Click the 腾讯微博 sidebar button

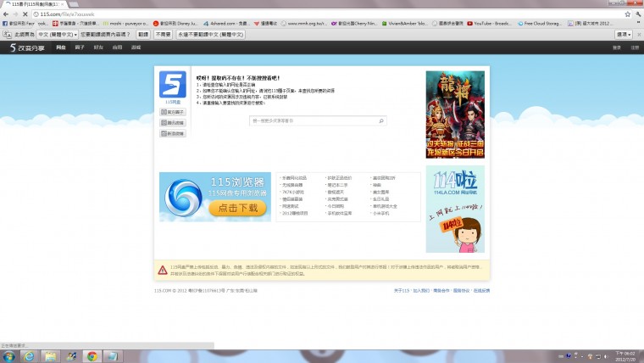[173, 123]
